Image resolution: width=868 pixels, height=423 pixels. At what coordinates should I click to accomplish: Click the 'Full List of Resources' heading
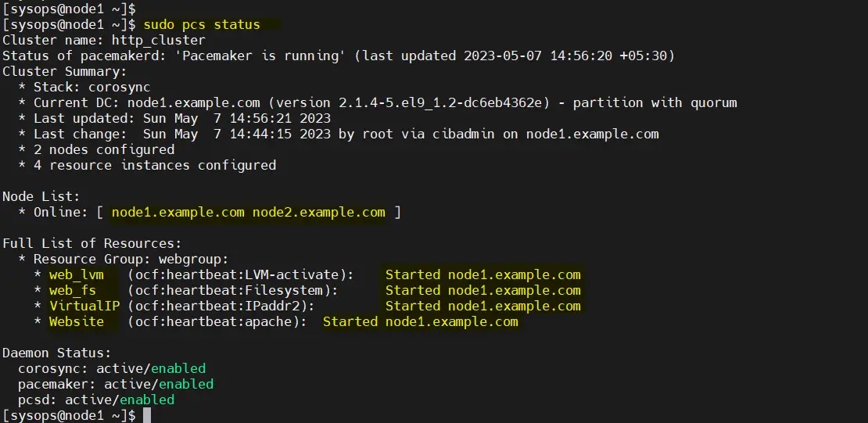click(91, 243)
